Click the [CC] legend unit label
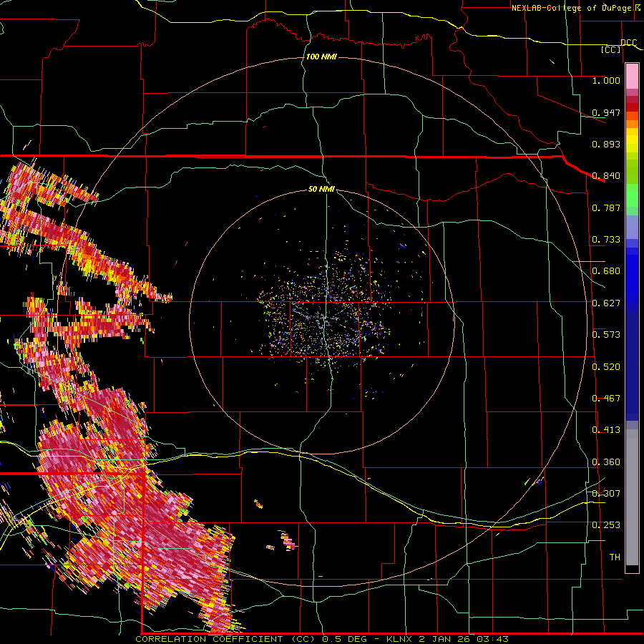Image resolution: width=644 pixels, height=644 pixels. click(x=611, y=49)
